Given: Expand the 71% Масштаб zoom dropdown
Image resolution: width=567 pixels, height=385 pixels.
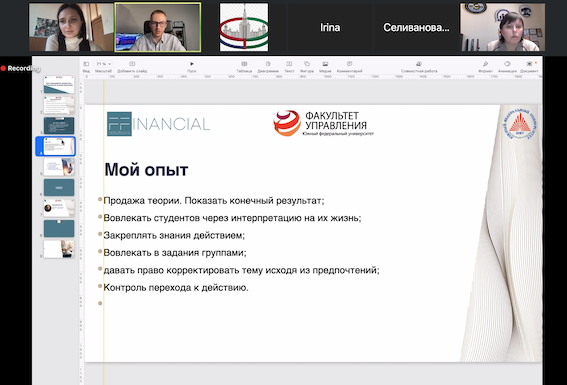Looking at the screenshot, I should [x=103, y=64].
